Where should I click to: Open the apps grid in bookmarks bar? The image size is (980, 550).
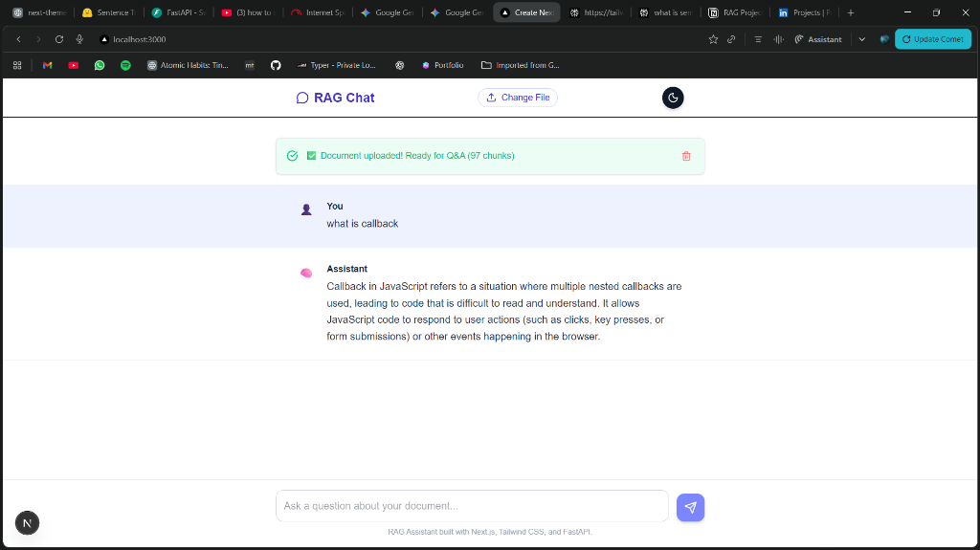[x=17, y=65]
